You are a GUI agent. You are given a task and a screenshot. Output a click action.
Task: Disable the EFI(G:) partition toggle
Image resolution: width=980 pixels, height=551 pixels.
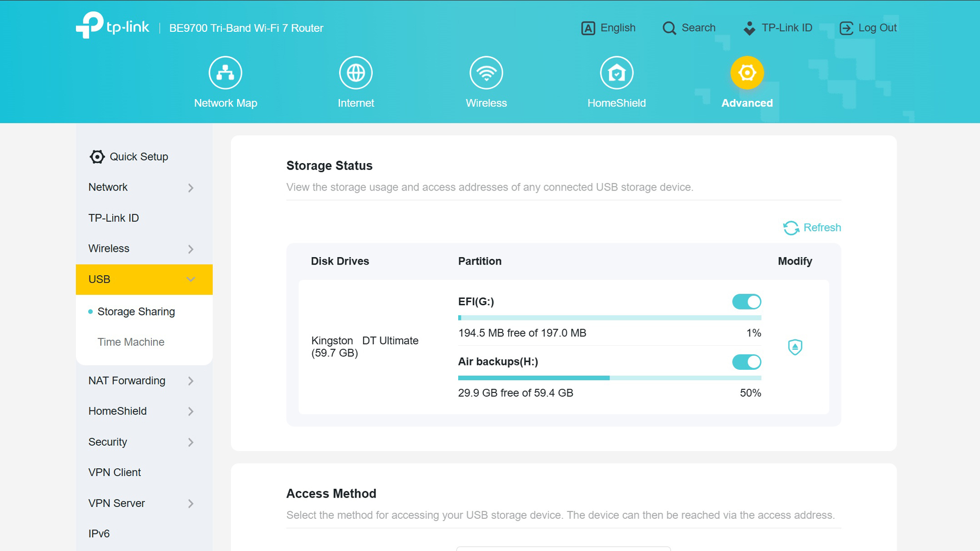coord(746,302)
